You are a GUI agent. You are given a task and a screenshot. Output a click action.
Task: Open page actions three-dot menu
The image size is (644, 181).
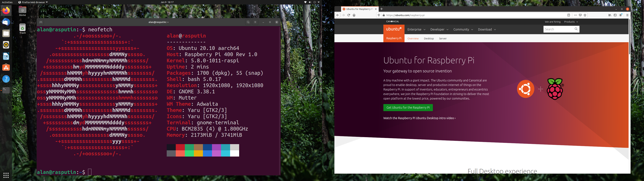click(x=576, y=15)
